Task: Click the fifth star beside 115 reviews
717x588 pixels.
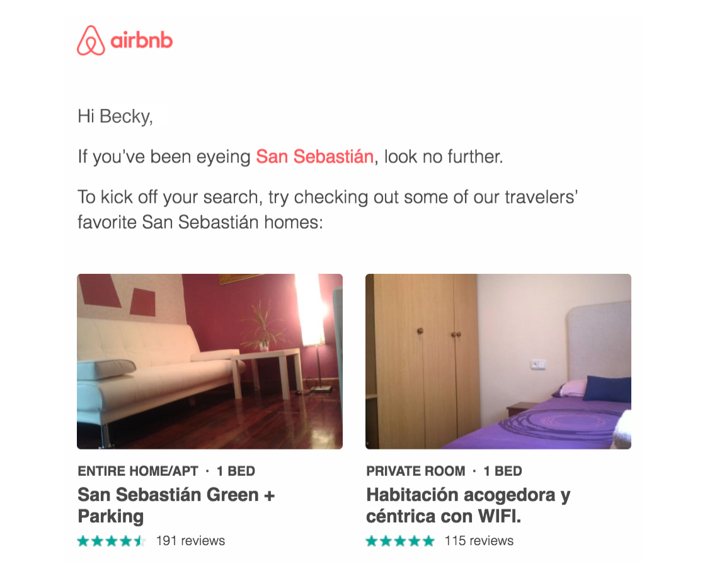Action: (x=428, y=541)
